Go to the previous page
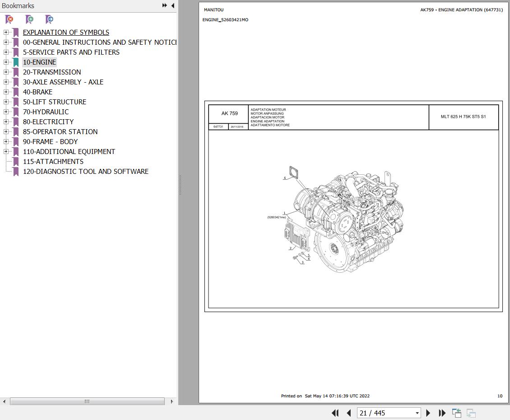This screenshot has height=420, width=510. coord(349,413)
